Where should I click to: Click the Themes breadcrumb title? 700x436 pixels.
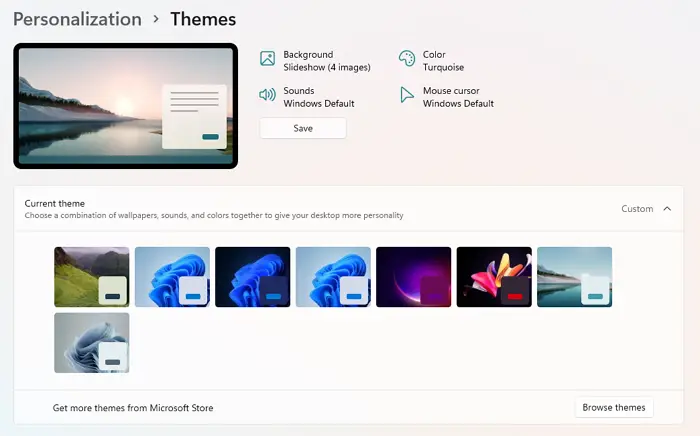tap(203, 19)
